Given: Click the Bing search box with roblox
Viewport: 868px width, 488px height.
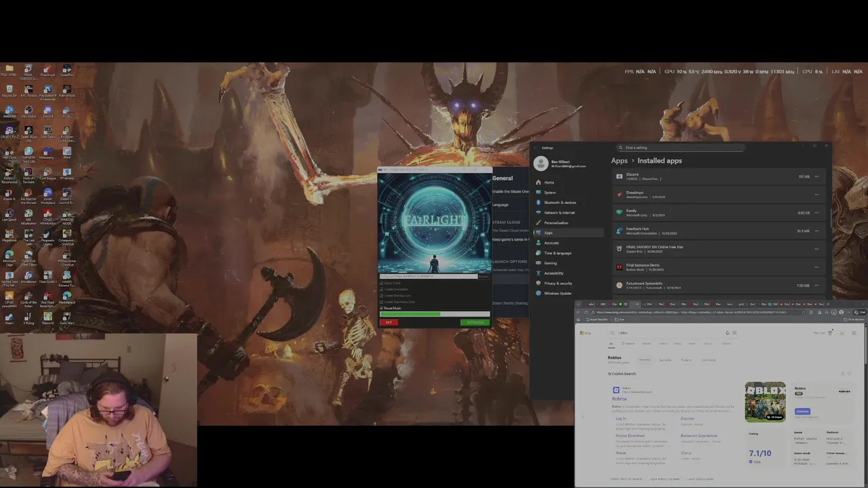Looking at the screenshot, I should (673, 333).
